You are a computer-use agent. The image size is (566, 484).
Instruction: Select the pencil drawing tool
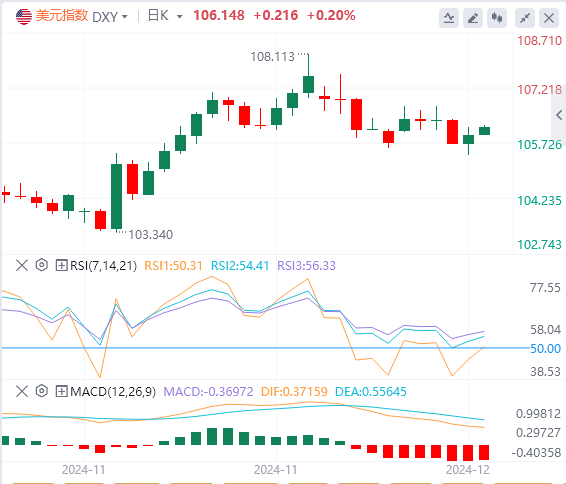473,18
